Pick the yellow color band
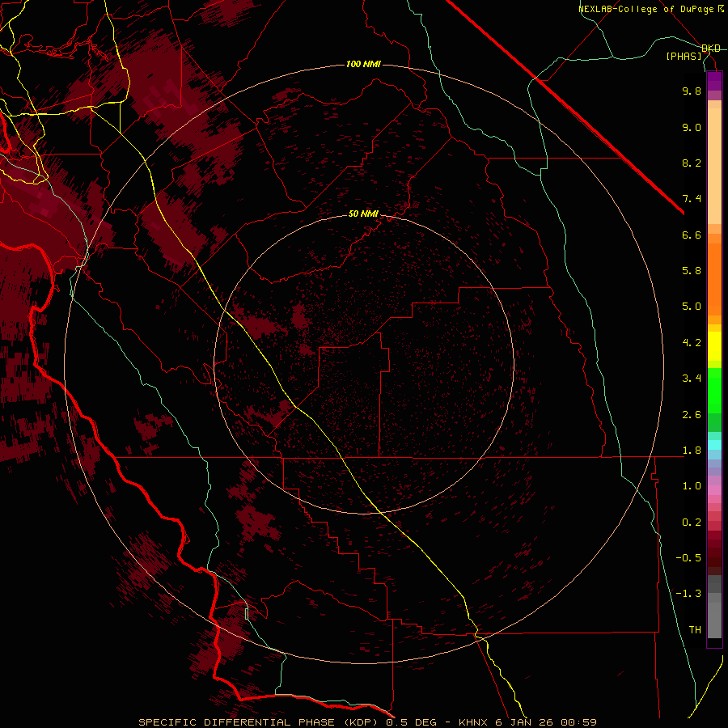 click(x=714, y=346)
